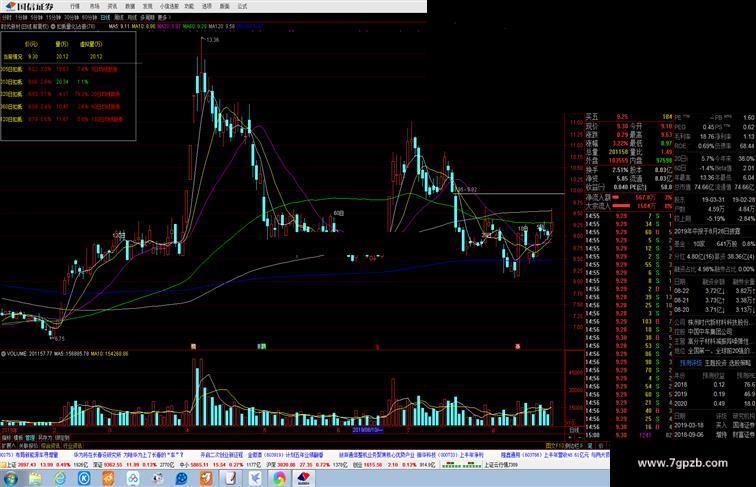The image size is (756, 487).
Task: Open the 数据 menu
Action: (130, 6)
